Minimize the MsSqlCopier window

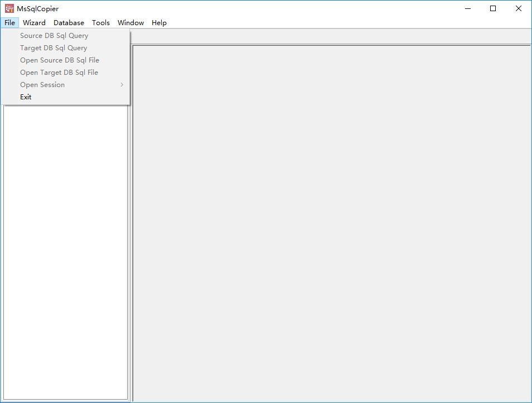pyautogui.click(x=468, y=8)
